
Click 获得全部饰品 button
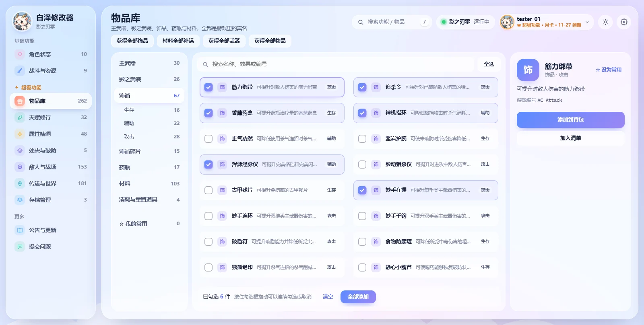132,41
